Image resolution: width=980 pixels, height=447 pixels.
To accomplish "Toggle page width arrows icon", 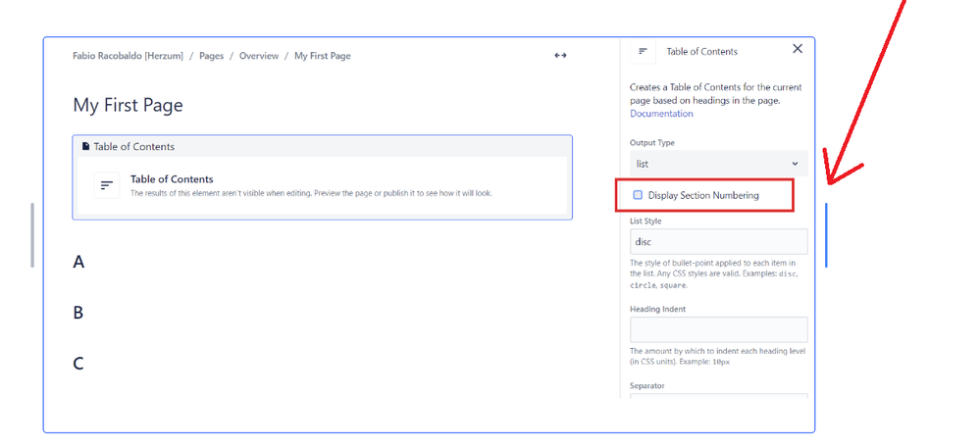I will 560,56.
